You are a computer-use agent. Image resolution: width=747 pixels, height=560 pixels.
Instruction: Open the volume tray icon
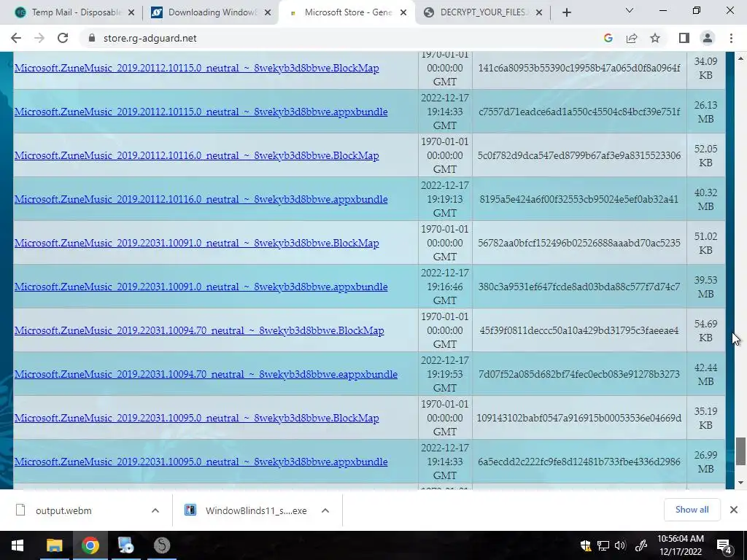click(x=620, y=545)
